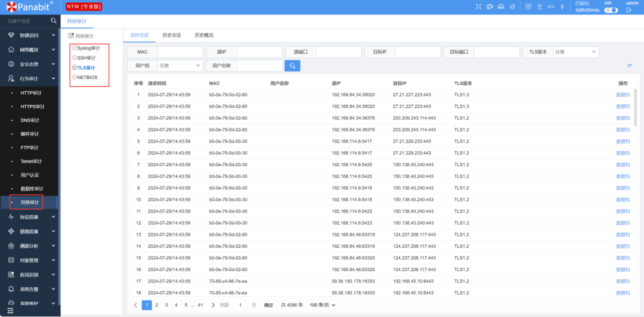The width and height of the screenshot is (644, 317).
Task: Click the add-widget grid icon in header
Action: 528,7
